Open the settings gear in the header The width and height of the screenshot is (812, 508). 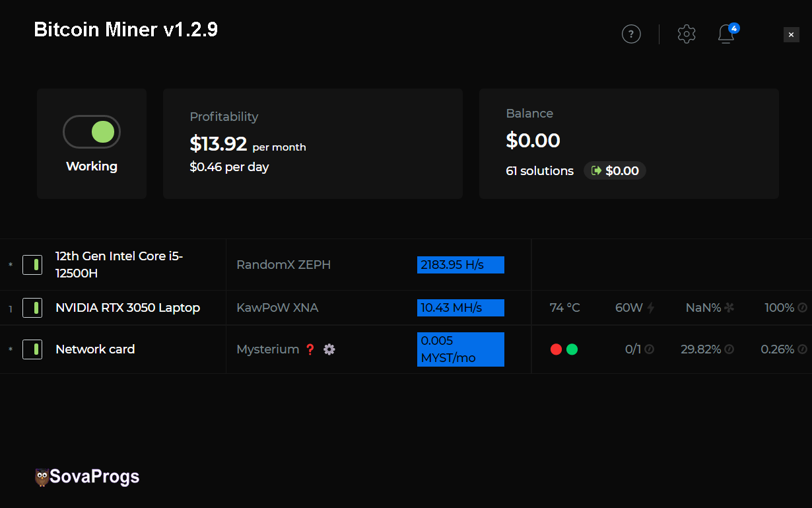point(687,34)
